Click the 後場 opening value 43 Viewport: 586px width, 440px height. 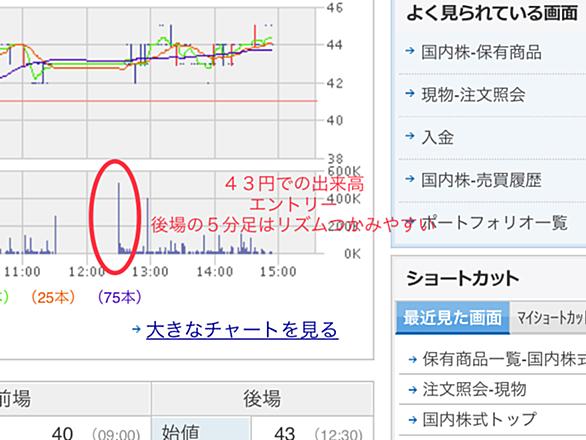click(x=284, y=433)
